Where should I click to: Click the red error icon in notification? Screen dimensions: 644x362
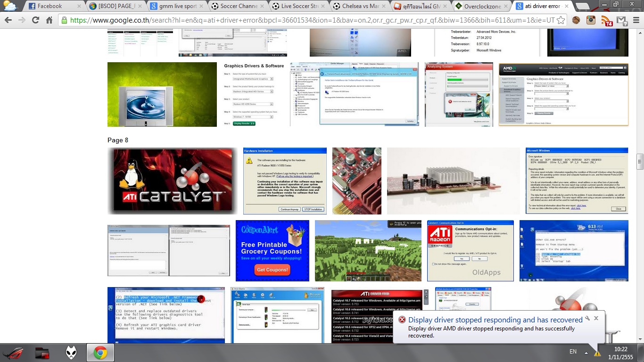pyautogui.click(x=402, y=320)
